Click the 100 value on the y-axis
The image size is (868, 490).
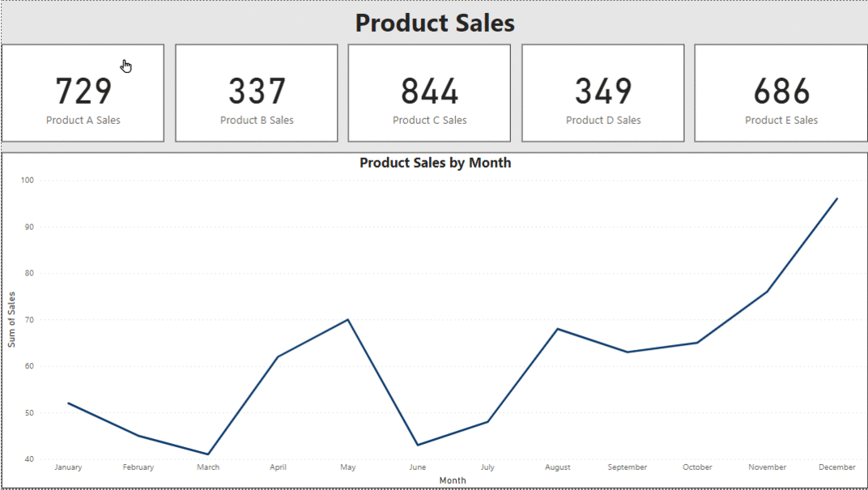pos(28,181)
